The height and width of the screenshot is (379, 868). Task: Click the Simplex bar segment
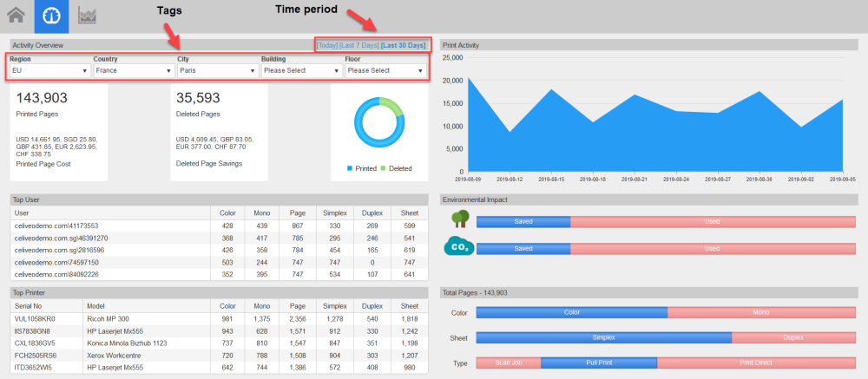(604, 337)
